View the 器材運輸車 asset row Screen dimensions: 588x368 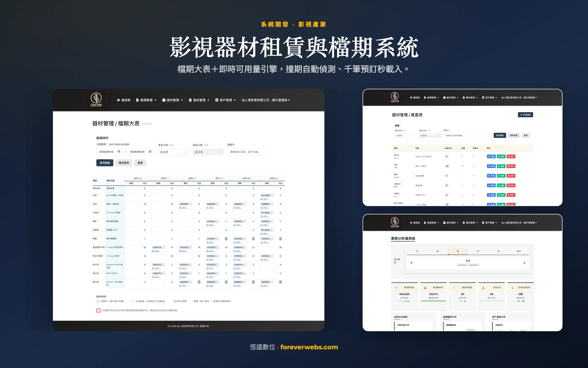[x=491, y=176]
